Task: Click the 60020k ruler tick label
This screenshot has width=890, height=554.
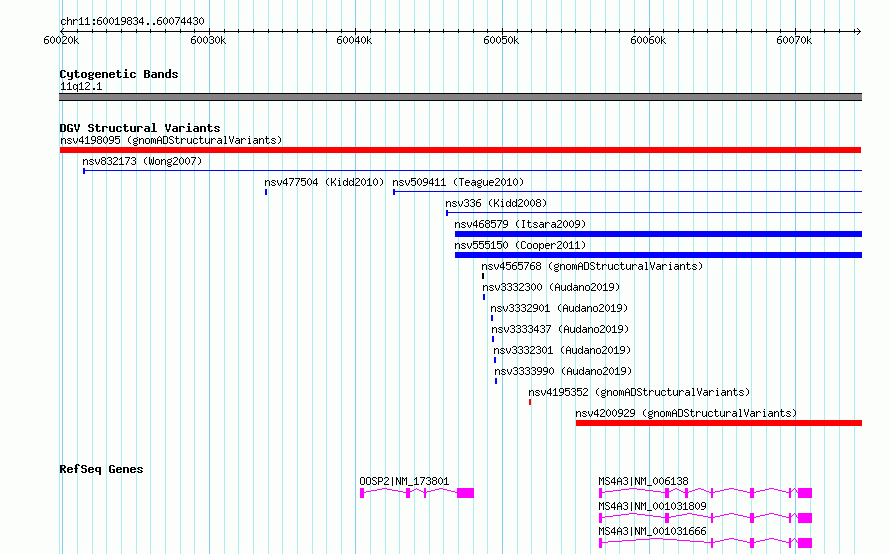Action: (x=61, y=40)
